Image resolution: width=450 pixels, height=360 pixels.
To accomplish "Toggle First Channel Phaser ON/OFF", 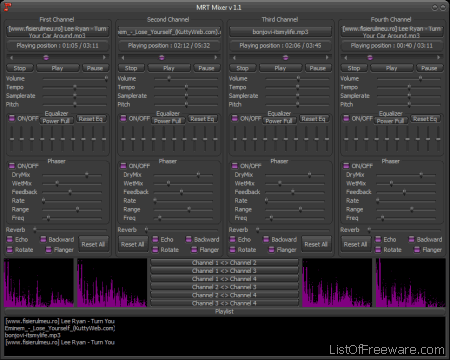I will 12,166.
